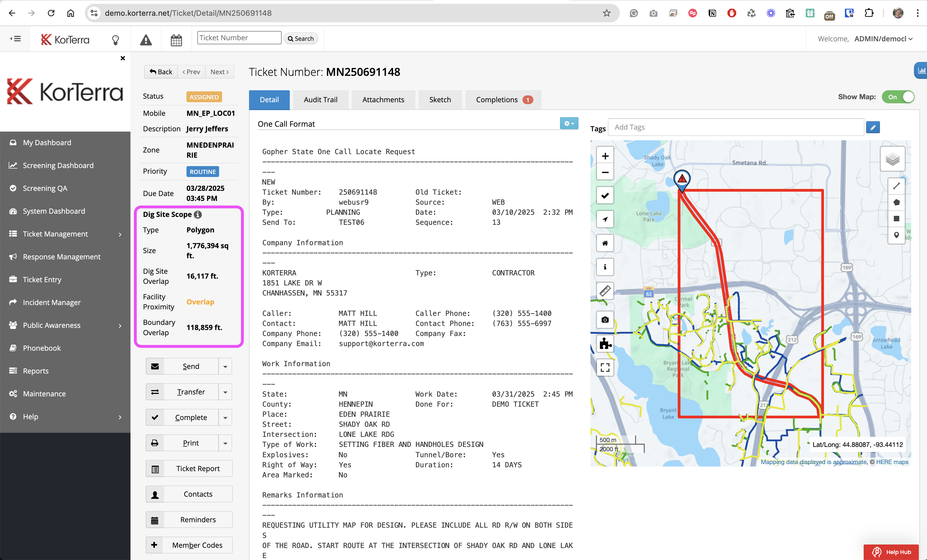Screen dimensions: 927x560
Task: Zoom out on the map
Action: [605, 172]
